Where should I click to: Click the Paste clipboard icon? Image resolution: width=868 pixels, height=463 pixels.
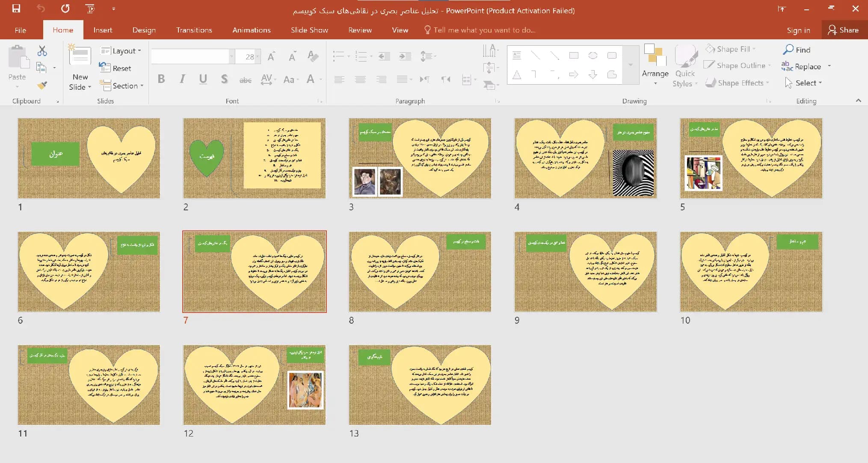[18, 58]
